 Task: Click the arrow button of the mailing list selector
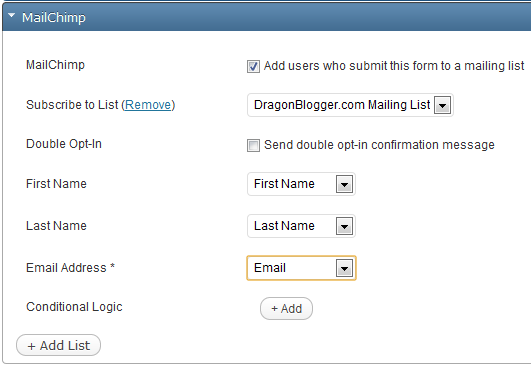click(x=443, y=105)
